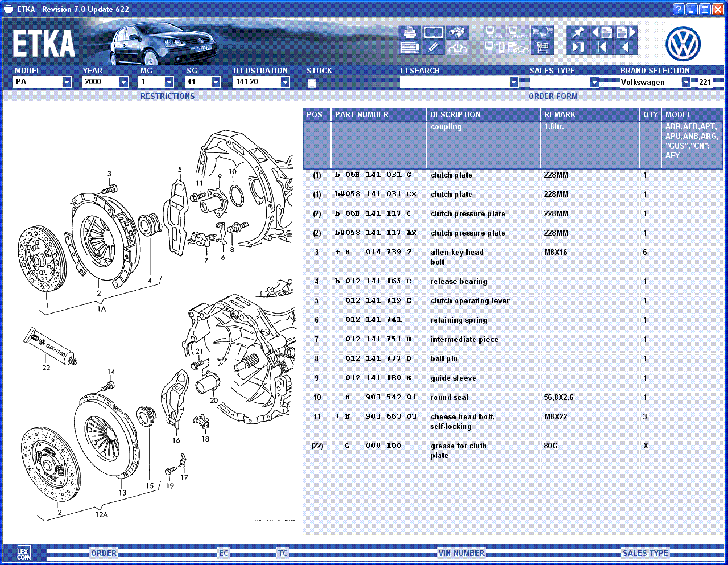The image size is (728, 565).
Task: Expand the SG dropdown
Action: click(x=216, y=82)
